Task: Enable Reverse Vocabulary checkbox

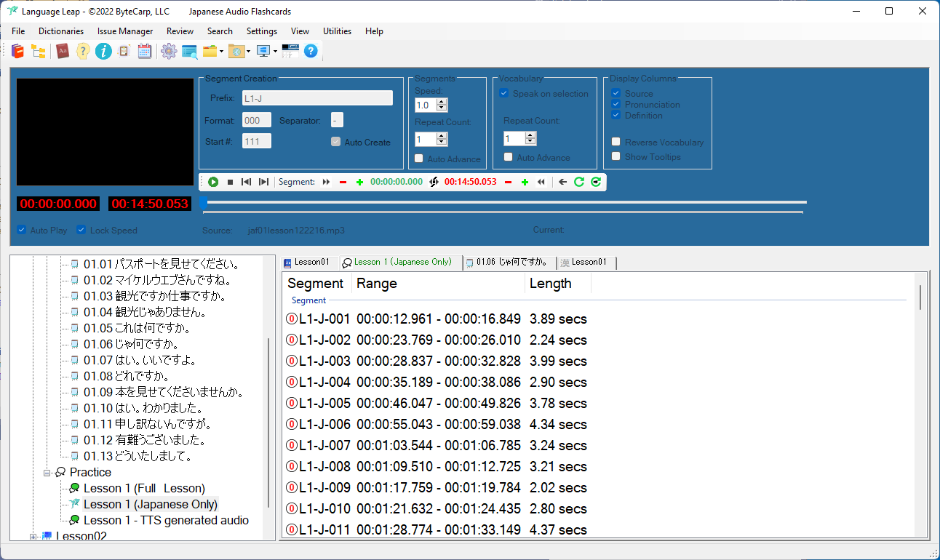Action: point(616,142)
